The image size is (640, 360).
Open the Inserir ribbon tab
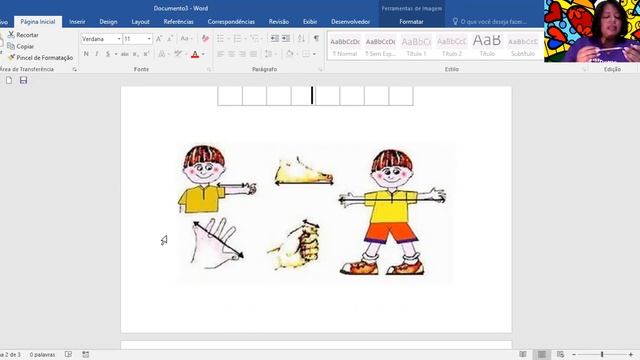point(77,22)
